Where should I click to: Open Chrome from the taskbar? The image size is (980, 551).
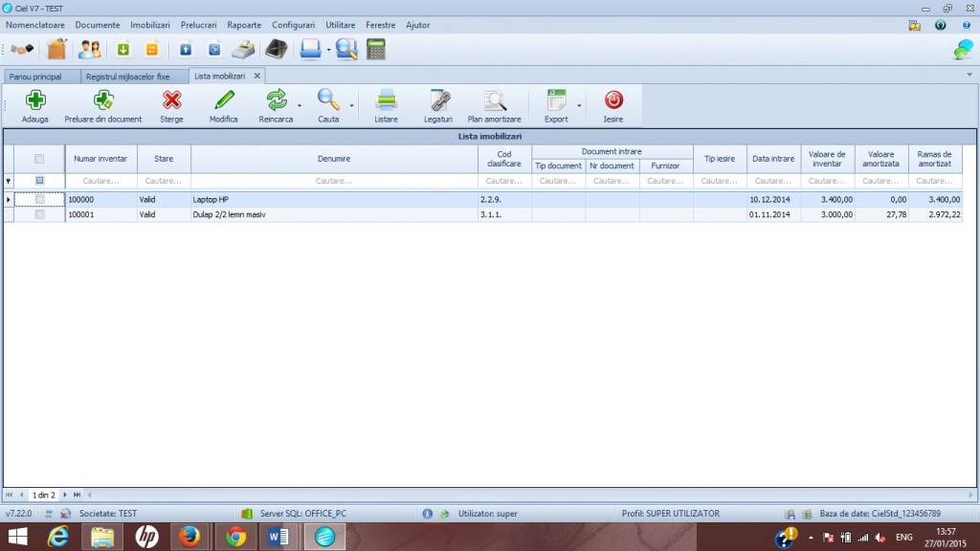pos(235,537)
